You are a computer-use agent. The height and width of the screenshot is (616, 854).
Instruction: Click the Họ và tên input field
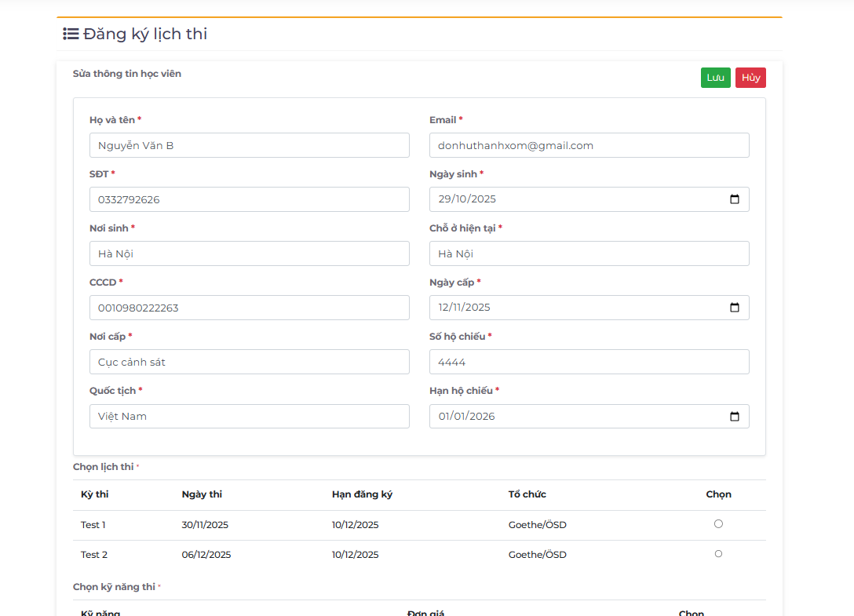point(249,145)
